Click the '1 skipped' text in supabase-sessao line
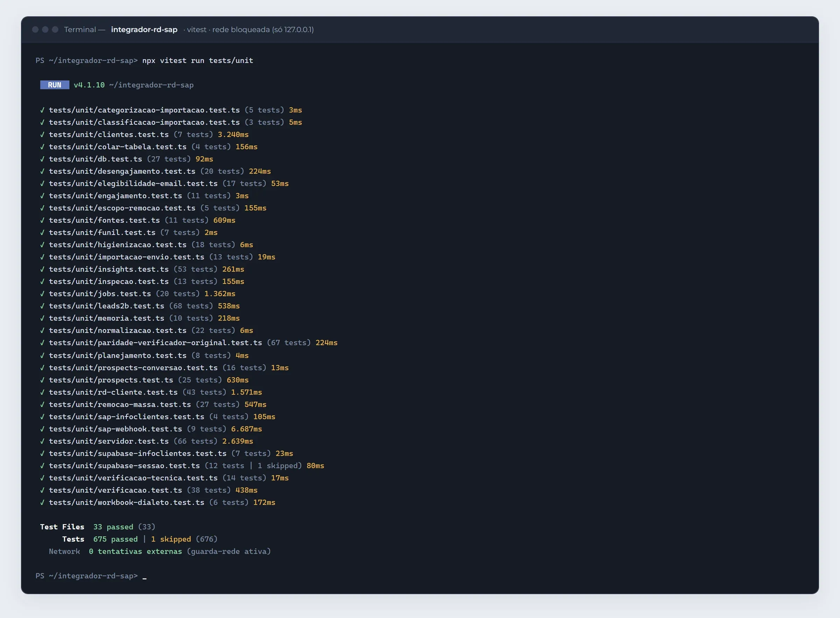840x618 pixels. pyautogui.click(x=278, y=466)
